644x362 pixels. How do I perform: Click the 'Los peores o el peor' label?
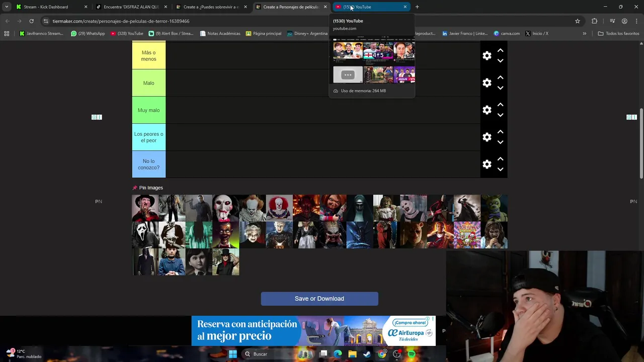pos(148,137)
